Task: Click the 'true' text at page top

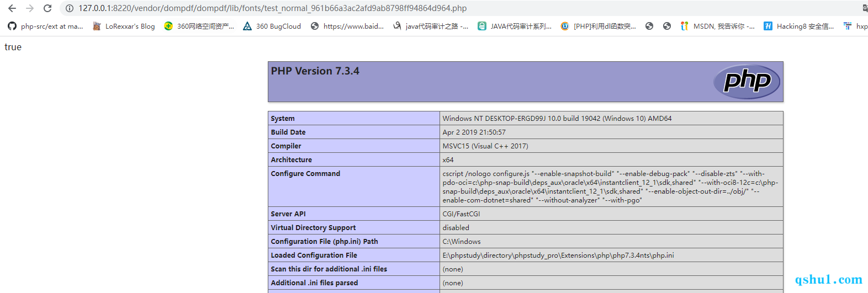Action: click(x=13, y=47)
